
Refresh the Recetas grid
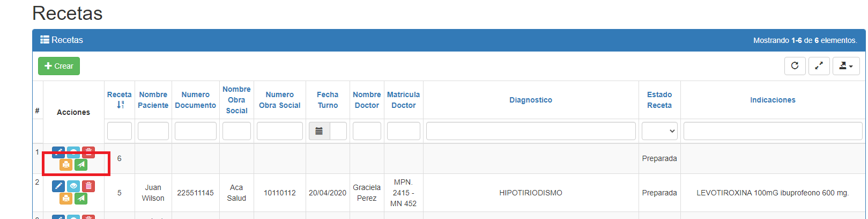click(x=795, y=66)
